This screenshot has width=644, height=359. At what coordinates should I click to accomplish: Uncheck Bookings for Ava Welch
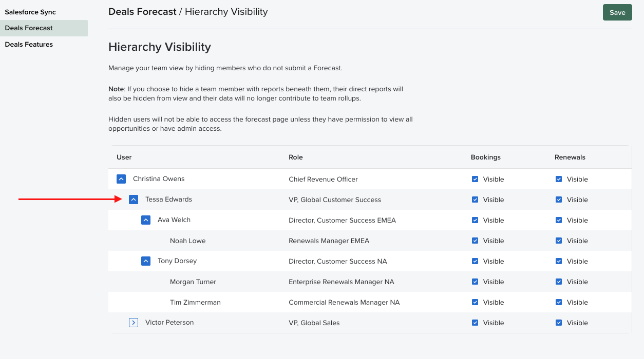(x=475, y=220)
